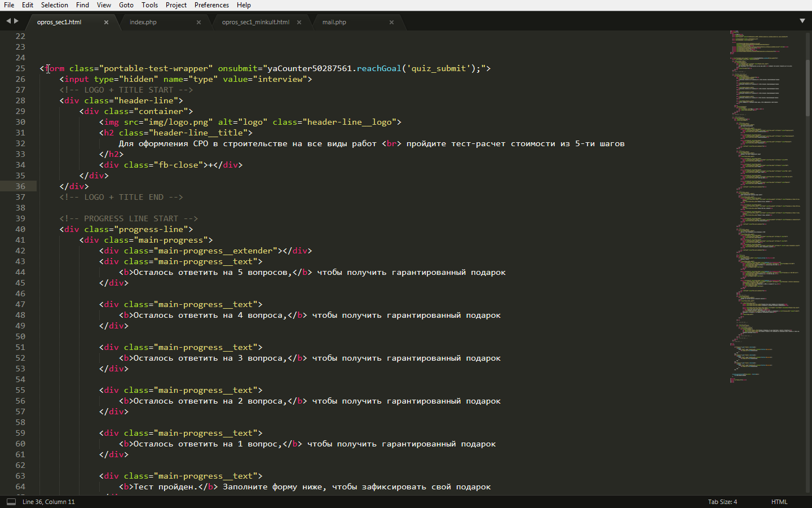Screen dimensions: 812x508
Task: Click line number 36 in gutter
Action: (20, 186)
